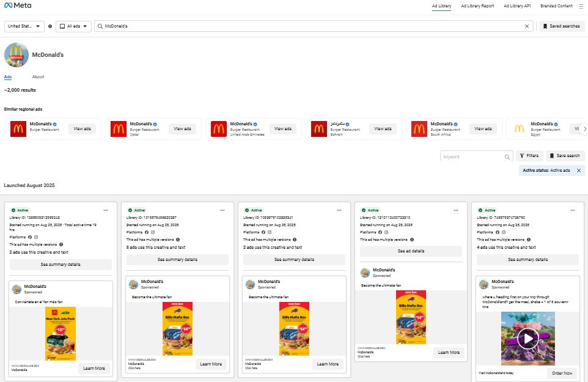Click multiple versions info icon on 4-ads card
Screen dimensions: 588x382
tap(528, 240)
